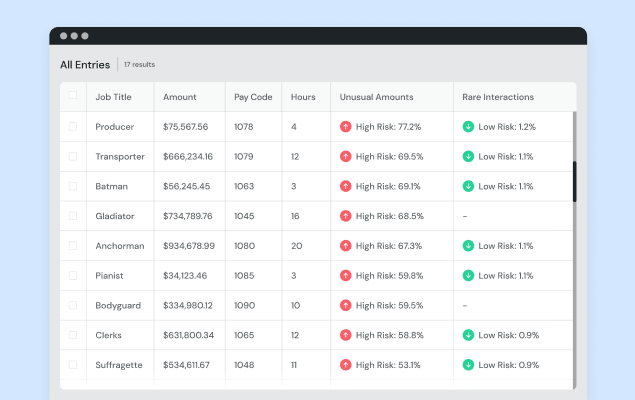Click the Rare Interactions column header
Image resolution: width=635 pixels, height=400 pixels.
[x=498, y=97]
